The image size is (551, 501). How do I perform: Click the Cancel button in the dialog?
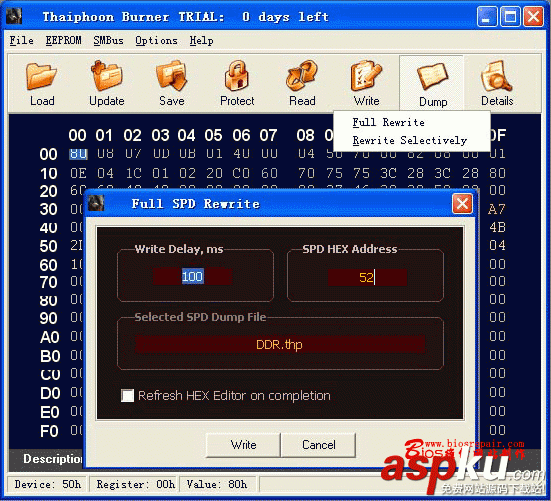coord(319,445)
